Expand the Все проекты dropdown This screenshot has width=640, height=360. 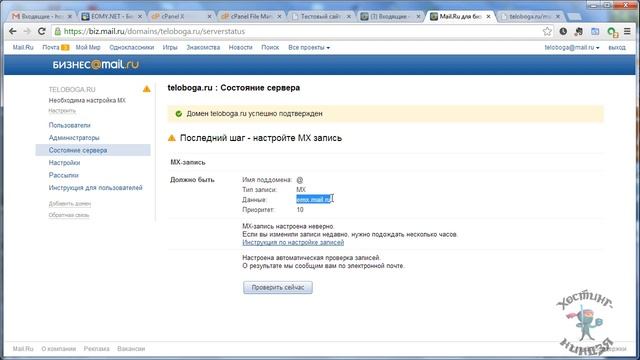coord(309,47)
